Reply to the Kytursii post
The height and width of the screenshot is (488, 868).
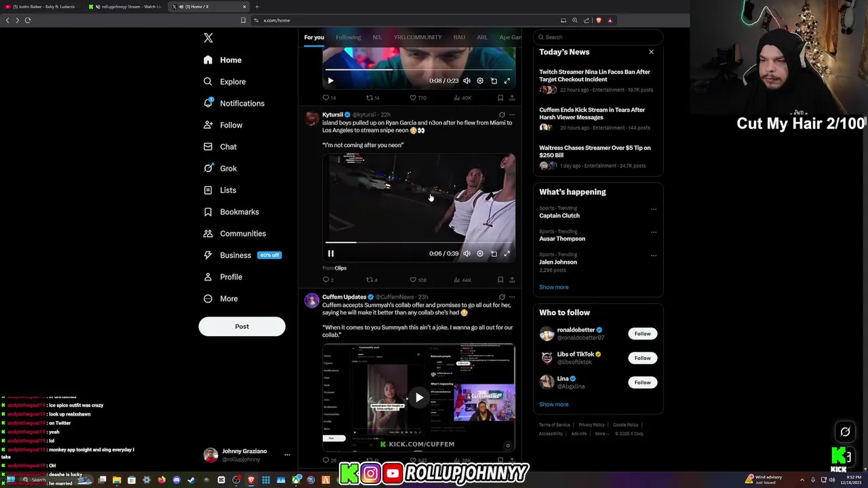pos(328,280)
